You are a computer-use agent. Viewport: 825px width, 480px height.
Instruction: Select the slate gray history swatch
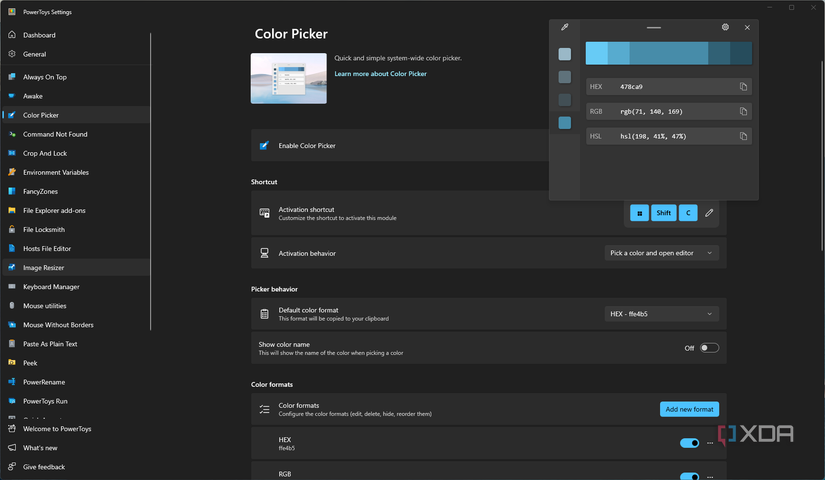coord(565,77)
